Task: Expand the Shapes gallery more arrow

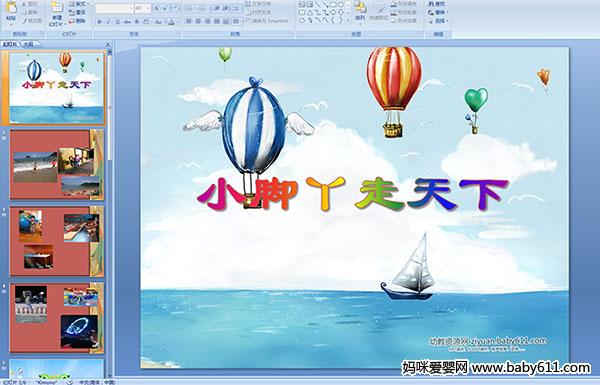Action: pyautogui.click(x=348, y=20)
